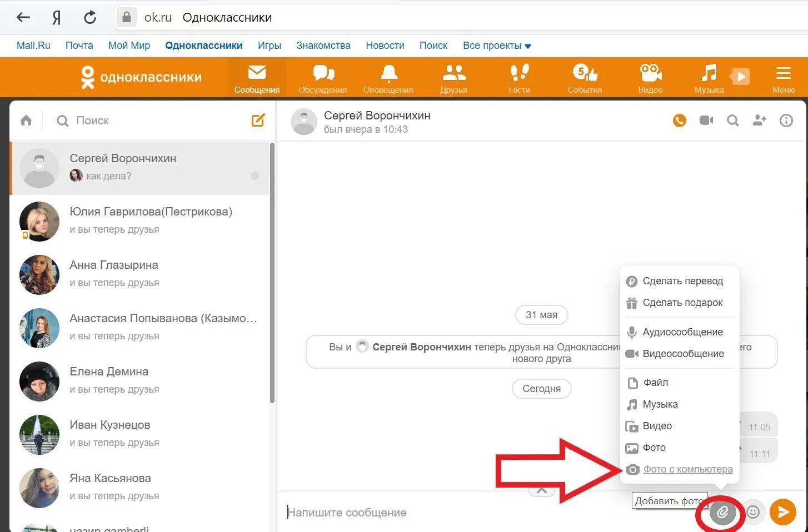808x532 pixels.
Task: Click the chat list scrollbar
Action: 272,273
